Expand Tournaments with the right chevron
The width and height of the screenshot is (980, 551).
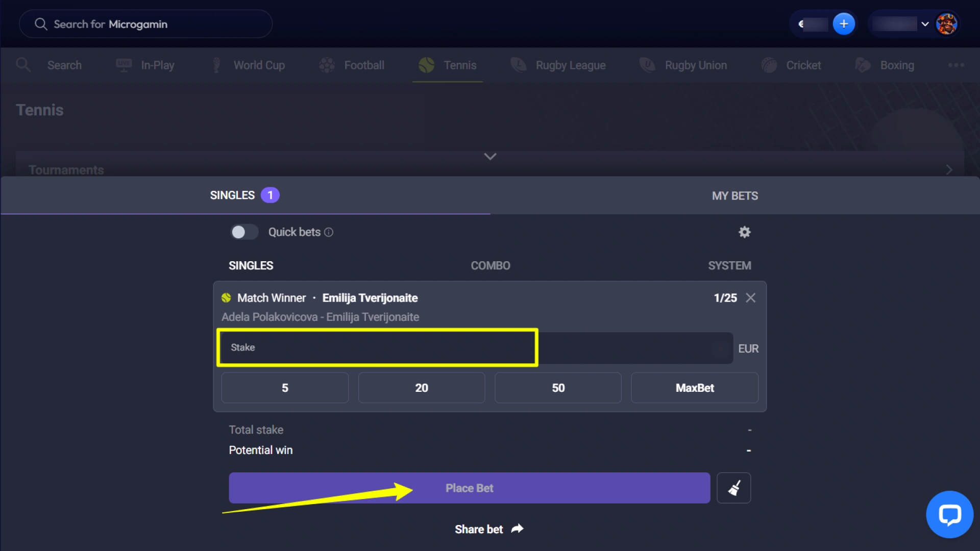pos(949,169)
